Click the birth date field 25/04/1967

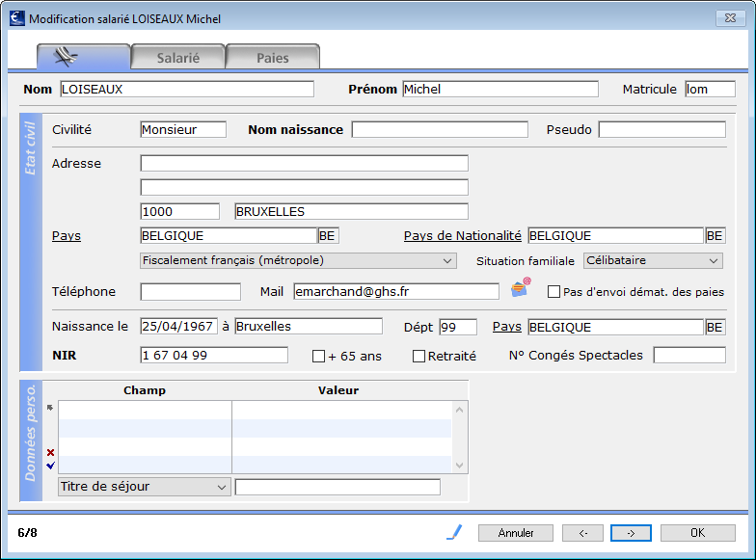179,326
